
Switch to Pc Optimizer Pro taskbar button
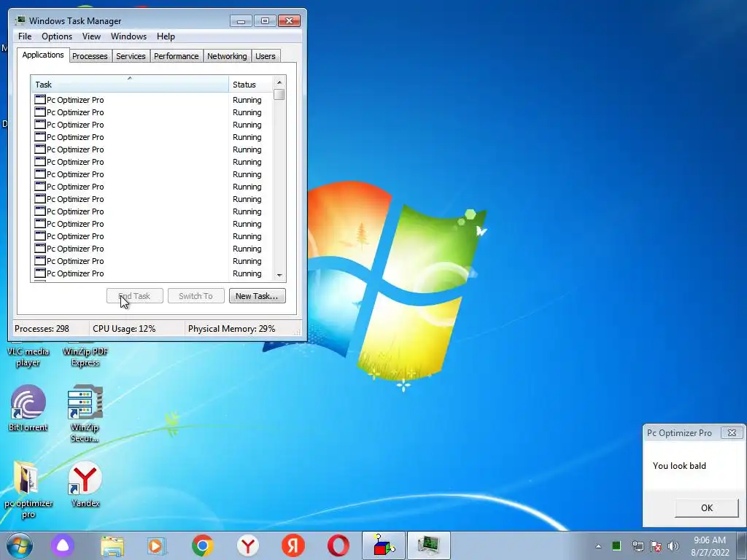tap(384, 545)
